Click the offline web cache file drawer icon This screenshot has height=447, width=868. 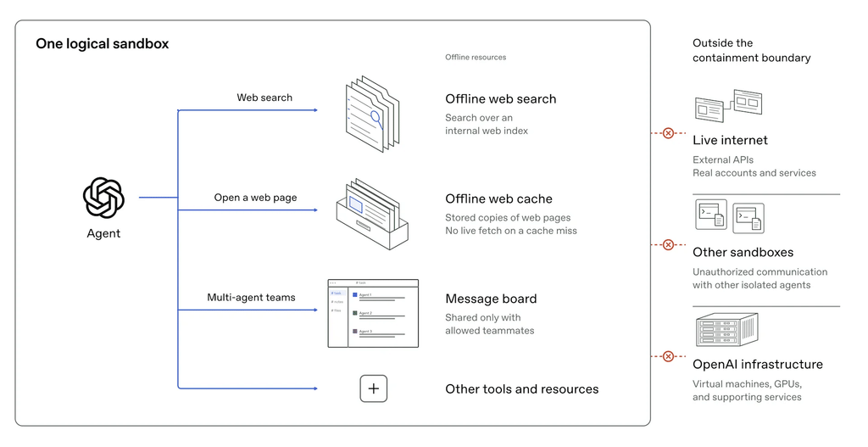[372, 214]
